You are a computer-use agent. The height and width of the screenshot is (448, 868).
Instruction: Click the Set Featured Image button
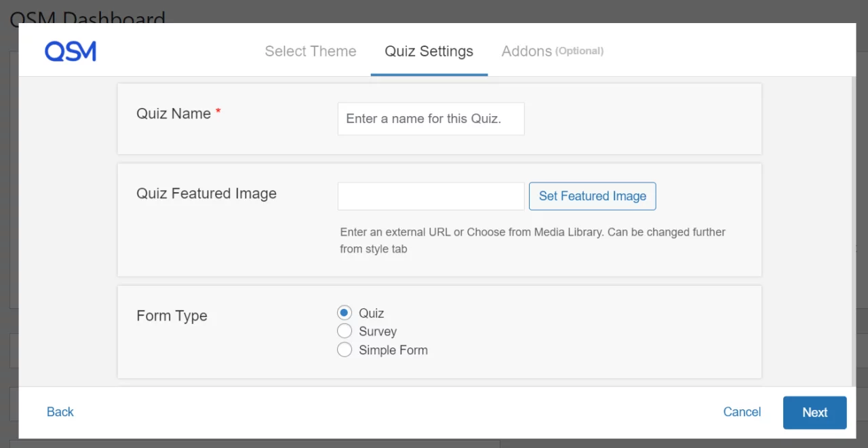(x=593, y=196)
